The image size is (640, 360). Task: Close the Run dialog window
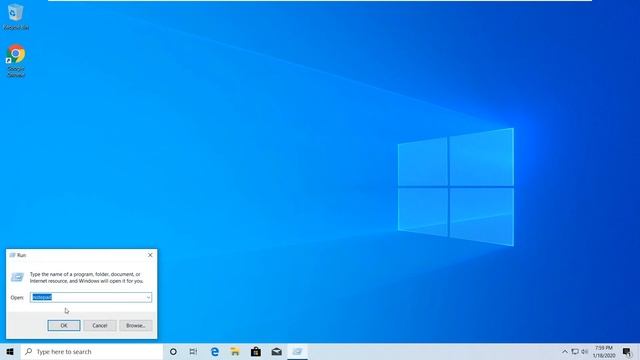pyautogui.click(x=150, y=255)
